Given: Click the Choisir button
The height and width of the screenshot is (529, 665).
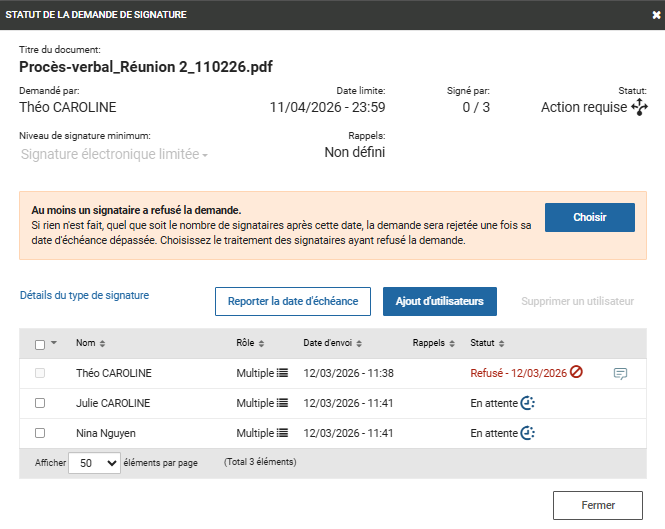Looking at the screenshot, I should pos(589,217).
